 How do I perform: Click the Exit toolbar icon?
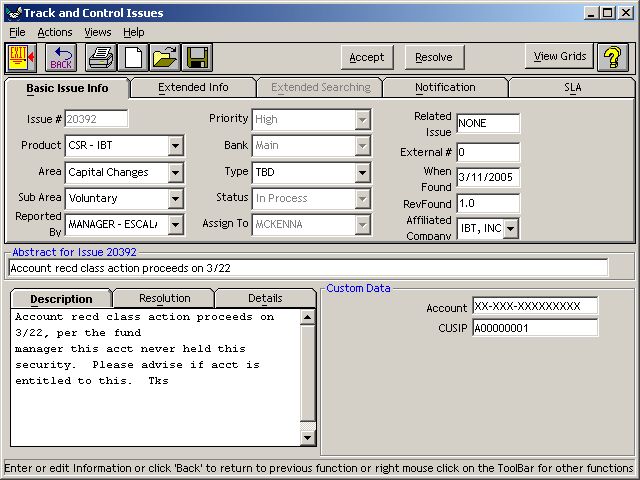pyautogui.click(x=21, y=57)
